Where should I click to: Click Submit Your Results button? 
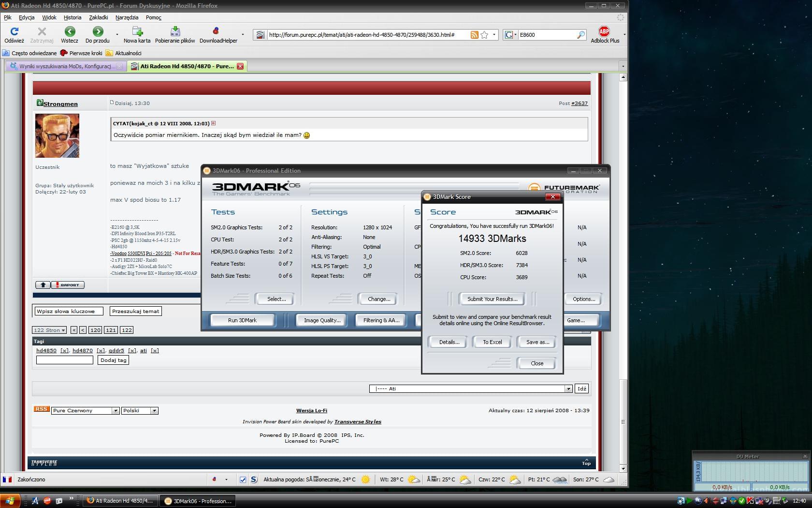[x=492, y=299]
